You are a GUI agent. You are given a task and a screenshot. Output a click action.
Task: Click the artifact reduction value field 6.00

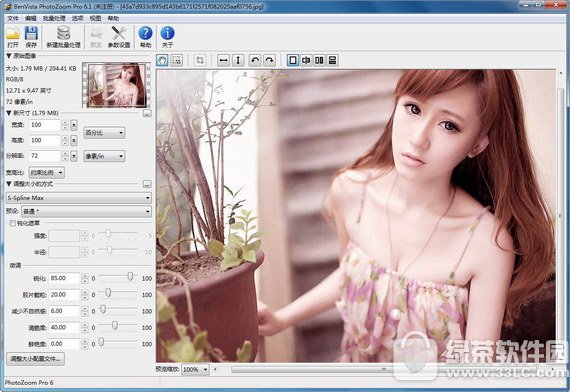(64, 311)
